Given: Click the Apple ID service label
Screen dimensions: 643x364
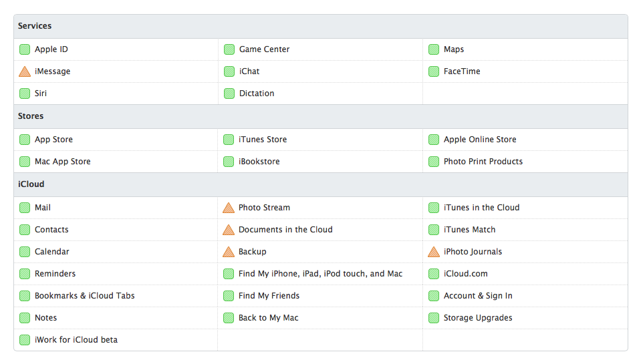Looking at the screenshot, I should 51,49.
